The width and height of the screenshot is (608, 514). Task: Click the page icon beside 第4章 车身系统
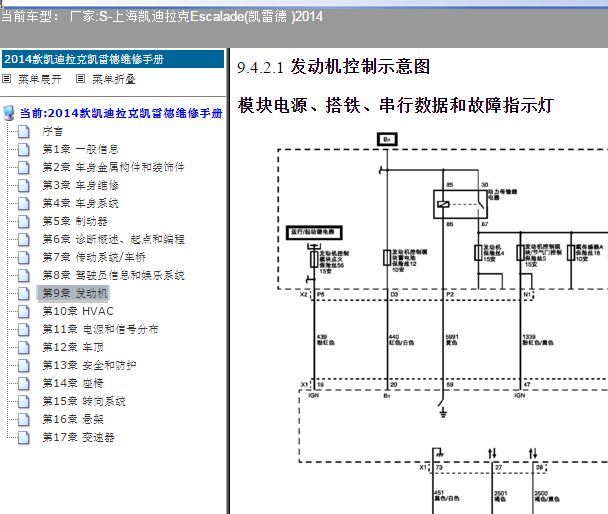24,204
